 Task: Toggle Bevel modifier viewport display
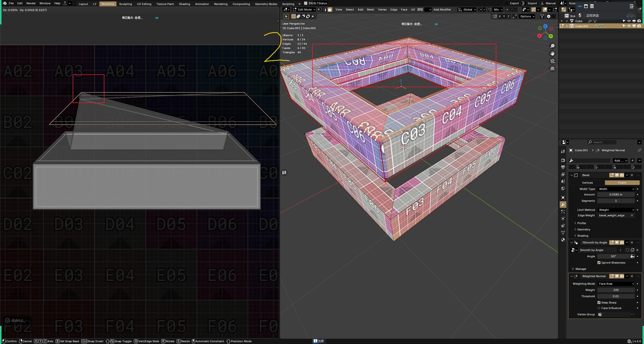tap(617, 175)
